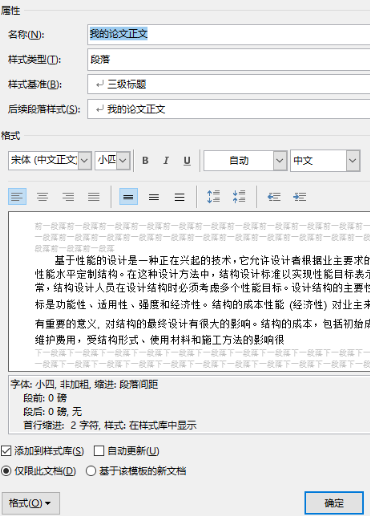Choose single line spacing icon

pos(128,197)
